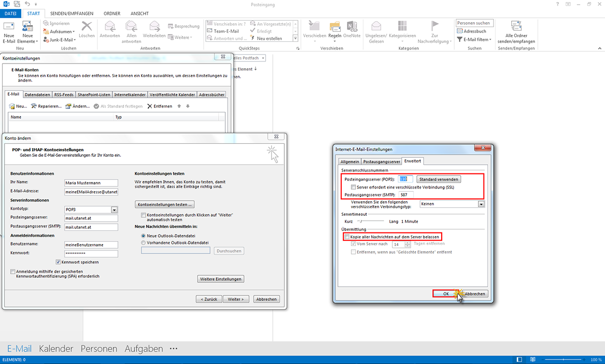Click the Weiterleiten icon
Viewport: 605px width, 364px height.
[154, 26]
